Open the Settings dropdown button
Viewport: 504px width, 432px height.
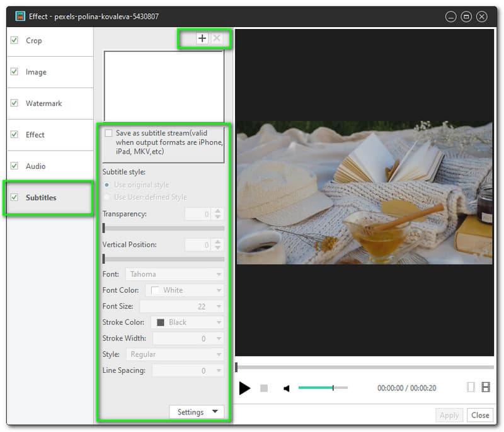click(197, 412)
